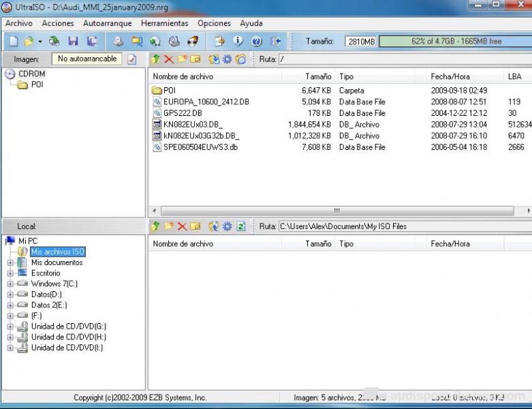Expand the Datos 2(E:) drive node
This screenshot has height=409, width=532.
[10, 305]
